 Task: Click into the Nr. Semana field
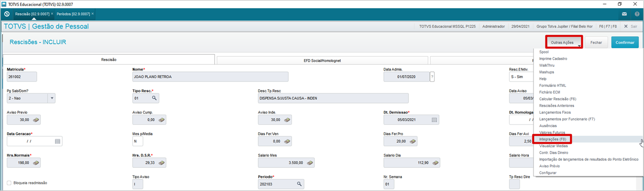pyautogui.click(x=389, y=184)
